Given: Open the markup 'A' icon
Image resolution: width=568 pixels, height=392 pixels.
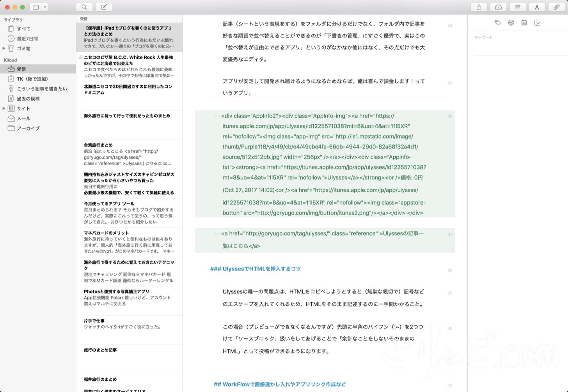Looking at the screenshot, I should coord(537,7).
